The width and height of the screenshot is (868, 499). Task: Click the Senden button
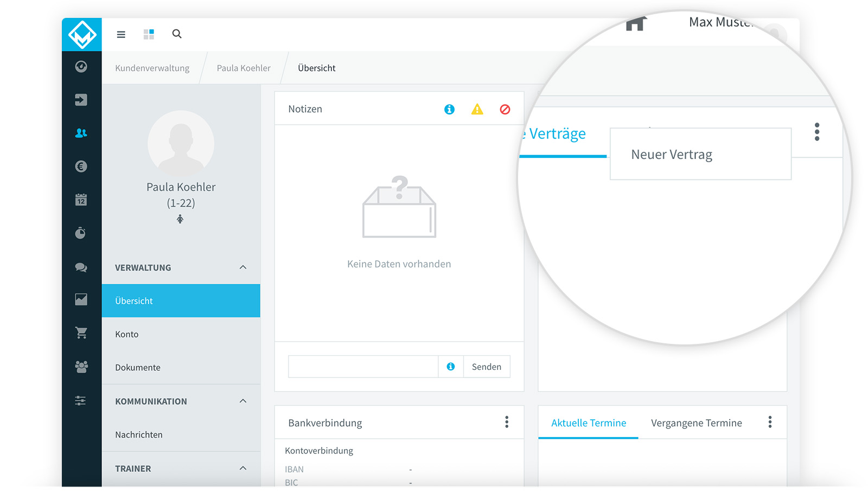click(487, 367)
